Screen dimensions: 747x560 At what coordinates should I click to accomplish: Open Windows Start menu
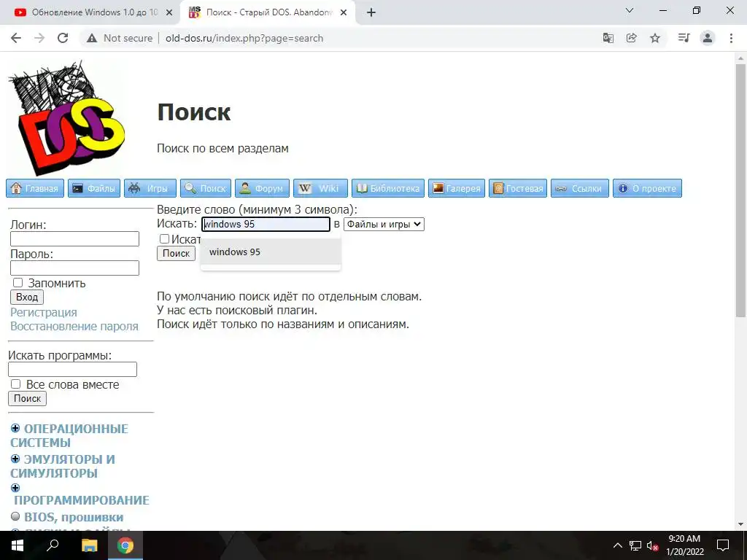coord(18,545)
